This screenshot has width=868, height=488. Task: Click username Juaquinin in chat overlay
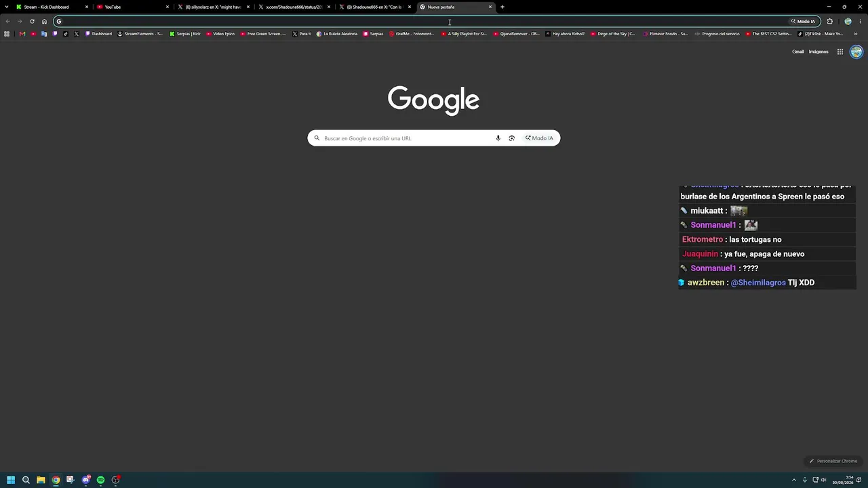(x=700, y=254)
